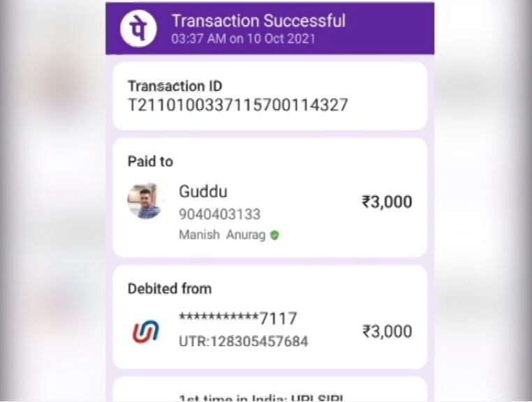Viewport: 532px width, 402px height.
Task: Select transaction number T2110100337115700114327
Action: [238, 105]
